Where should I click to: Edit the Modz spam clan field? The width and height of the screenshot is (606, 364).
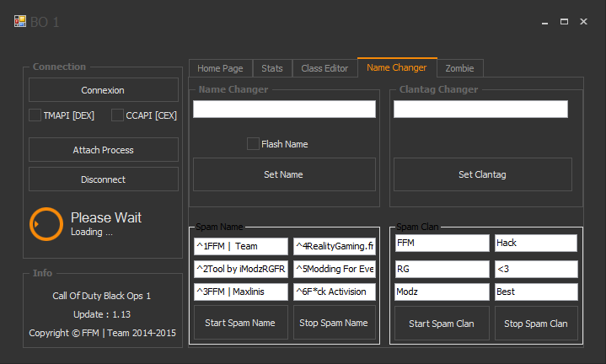coord(442,292)
